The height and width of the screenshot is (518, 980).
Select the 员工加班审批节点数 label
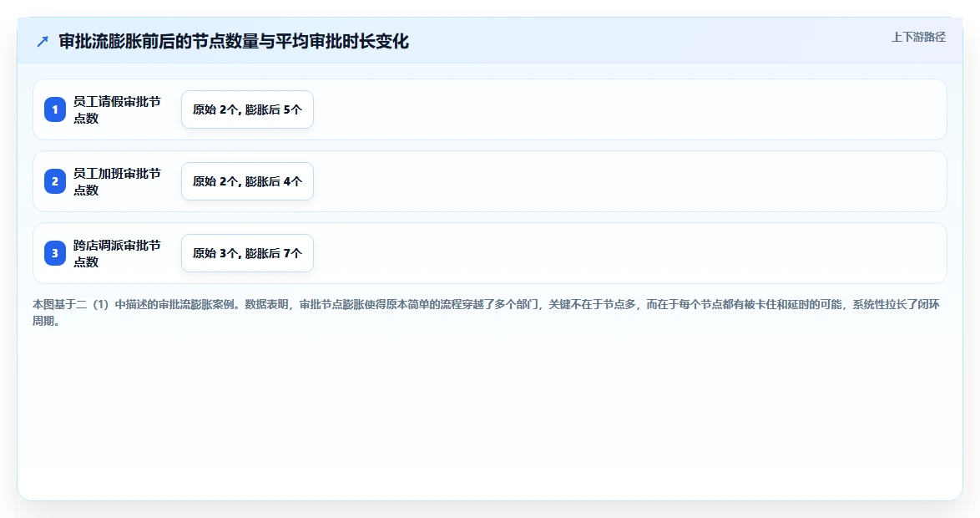pos(118,181)
